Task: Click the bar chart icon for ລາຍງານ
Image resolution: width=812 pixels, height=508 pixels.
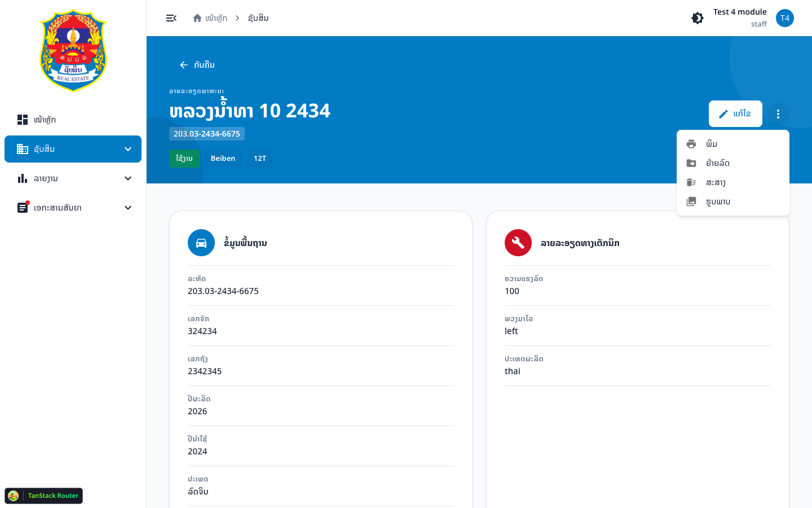Action: [x=23, y=178]
